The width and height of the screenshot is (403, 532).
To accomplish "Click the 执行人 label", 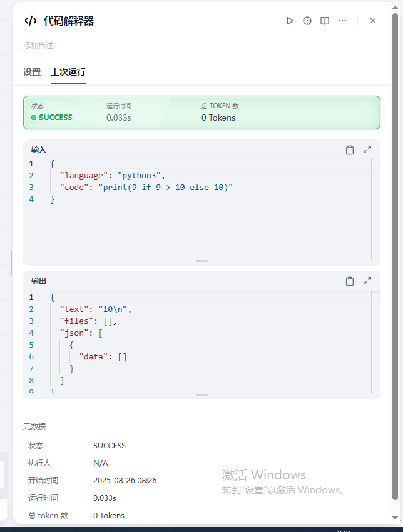I will coord(39,463).
